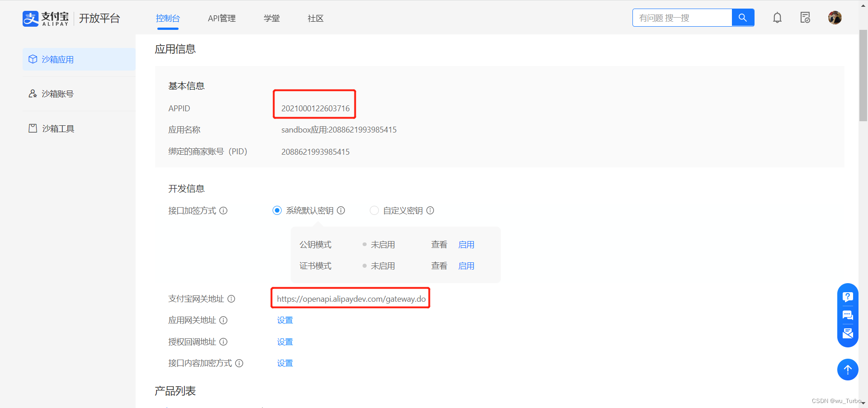Click the 沙箱工具 icon in sidebar

33,128
